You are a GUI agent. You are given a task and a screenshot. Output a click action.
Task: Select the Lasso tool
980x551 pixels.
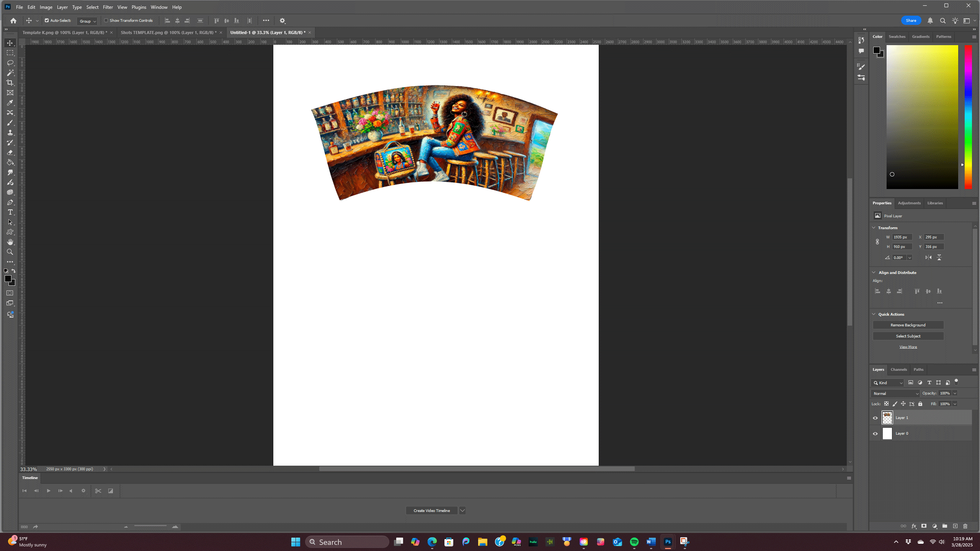pos(10,63)
